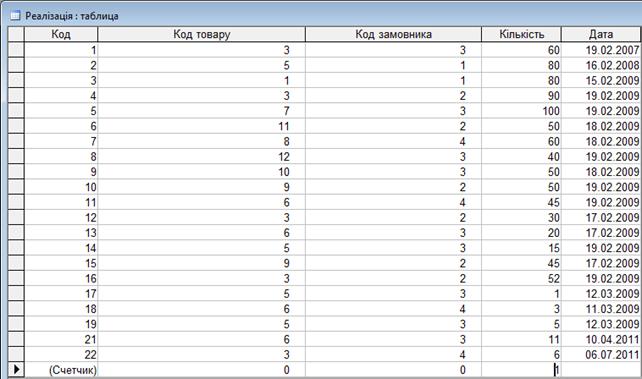Screen dimensions: 642x379
Task: Click the date cell 10.04.2011
Action: (601, 339)
